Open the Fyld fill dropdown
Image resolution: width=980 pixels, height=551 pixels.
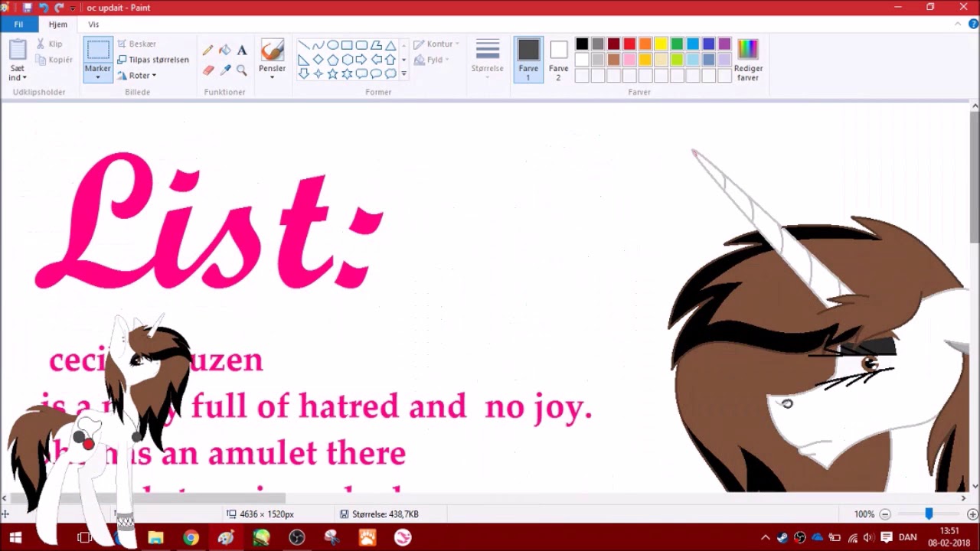[432, 60]
